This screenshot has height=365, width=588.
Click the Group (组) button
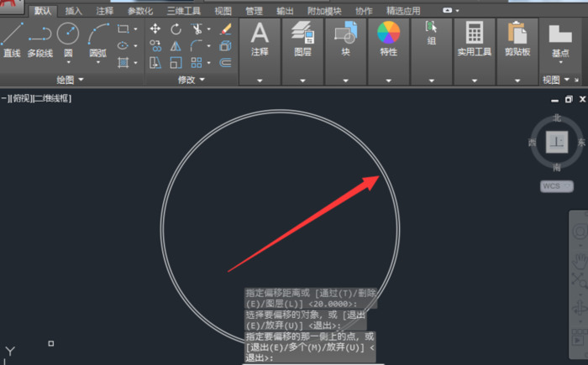click(432, 32)
